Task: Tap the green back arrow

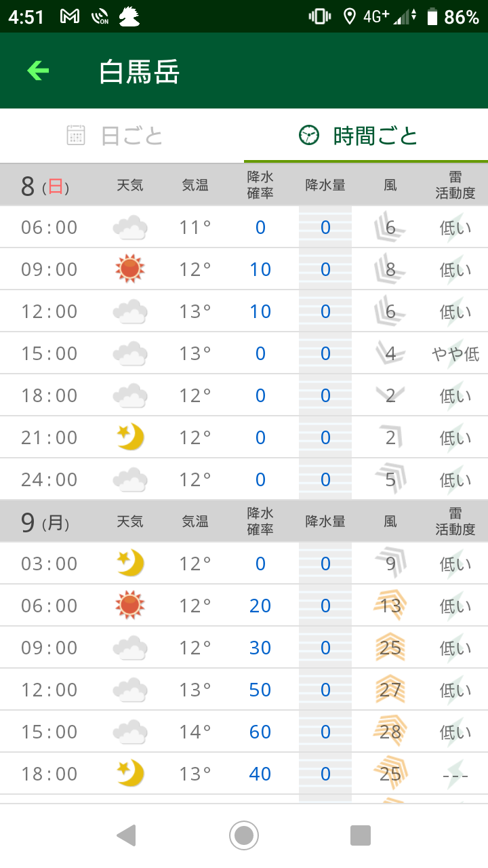Action: pyautogui.click(x=38, y=71)
